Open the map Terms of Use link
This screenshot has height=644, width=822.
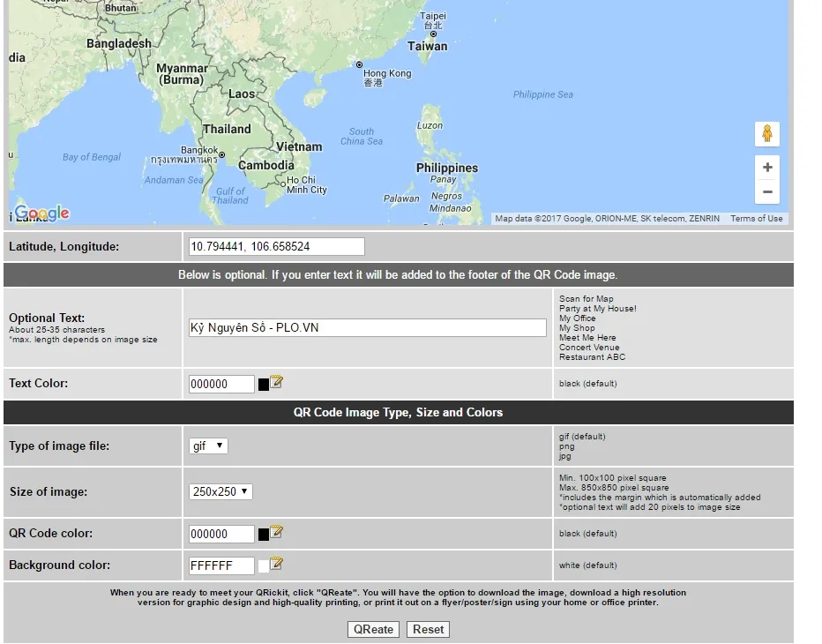(x=756, y=219)
